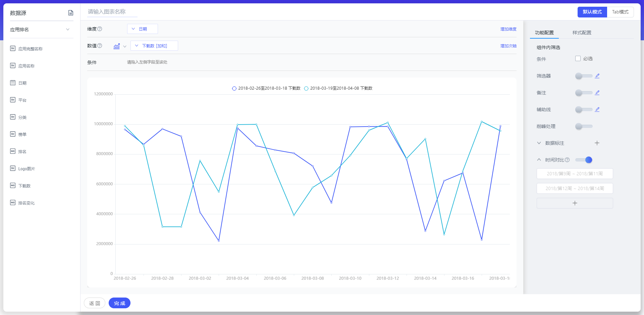Image resolution: width=644 pixels, height=315 pixels.
Task: Click the edit pencil next to 筛选器
Action: 597,76
